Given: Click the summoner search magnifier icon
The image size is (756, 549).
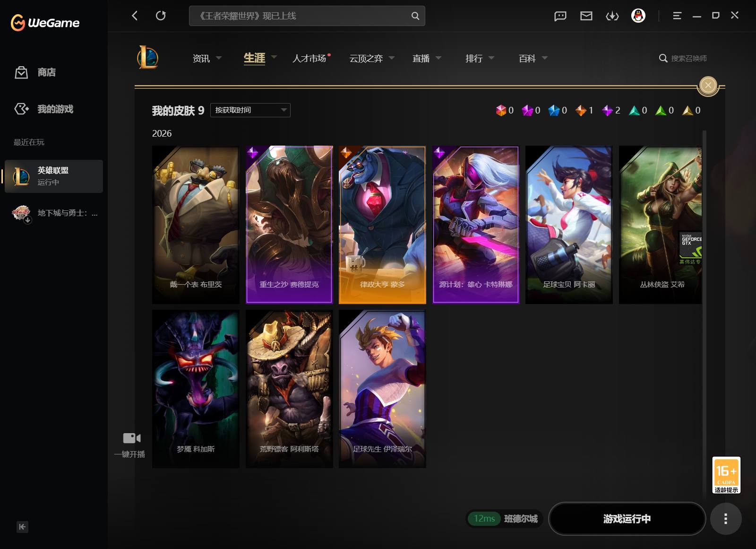Looking at the screenshot, I should coord(663,58).
